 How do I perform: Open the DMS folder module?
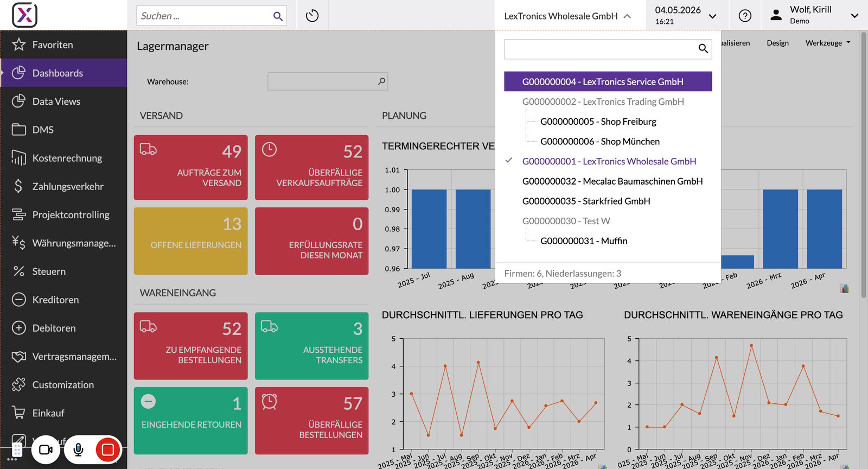(x=63, y=129)
